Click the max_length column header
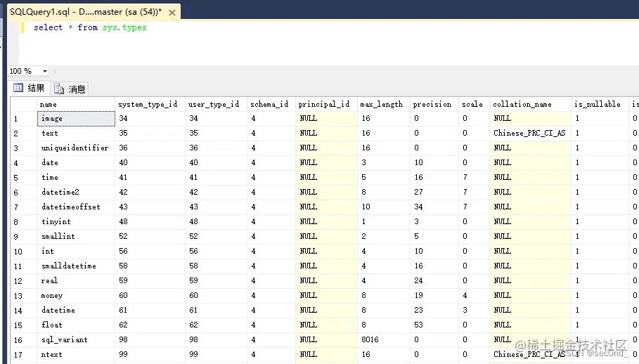Screen dimensions: 639x364 coord(384,104)
